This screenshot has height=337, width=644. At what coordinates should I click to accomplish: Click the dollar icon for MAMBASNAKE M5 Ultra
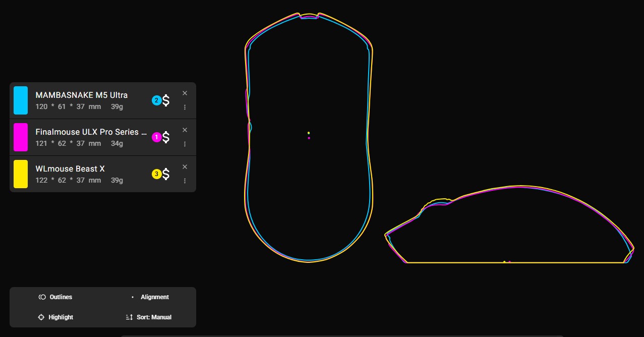[165, 100]
